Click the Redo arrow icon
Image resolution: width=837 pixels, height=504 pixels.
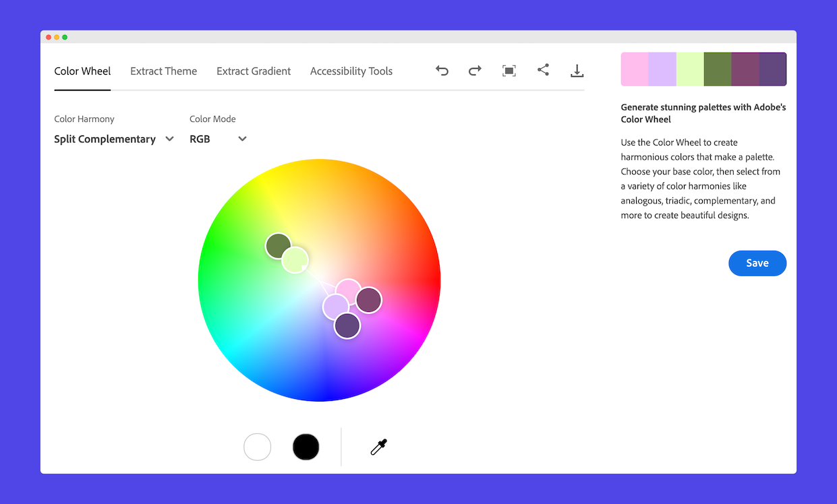[475, 70]
